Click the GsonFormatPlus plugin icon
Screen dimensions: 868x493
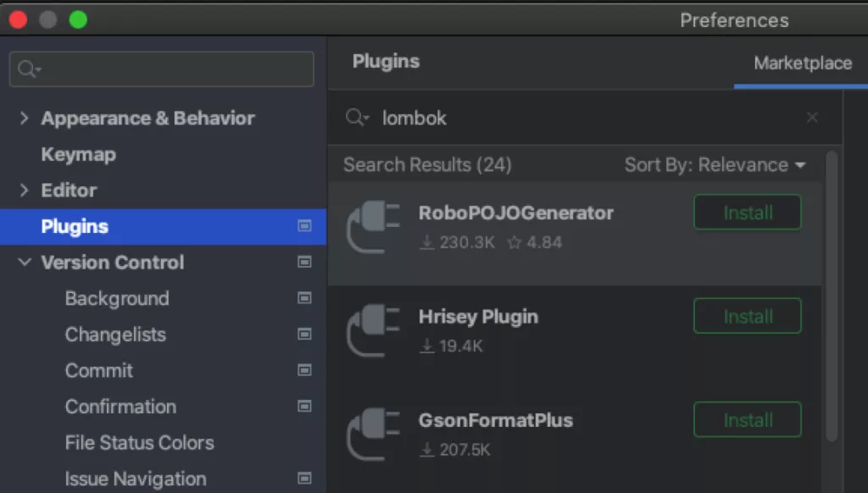click(373, 435)
